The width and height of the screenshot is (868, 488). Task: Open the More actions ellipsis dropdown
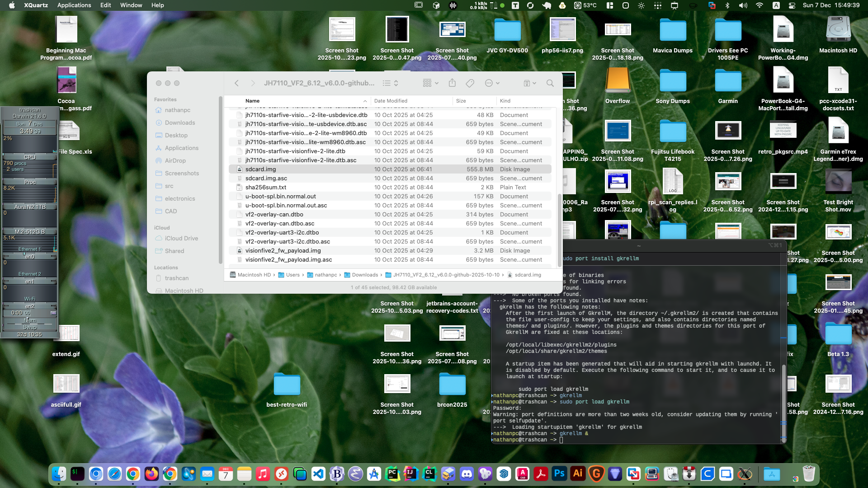pos(492,83)
